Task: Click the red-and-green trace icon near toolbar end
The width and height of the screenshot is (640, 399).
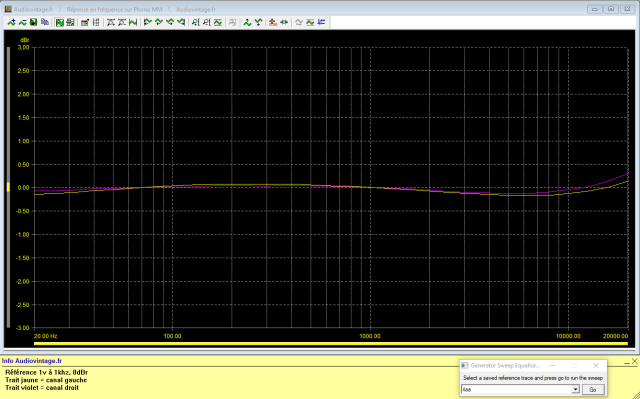Action: (x=310, y=22)
